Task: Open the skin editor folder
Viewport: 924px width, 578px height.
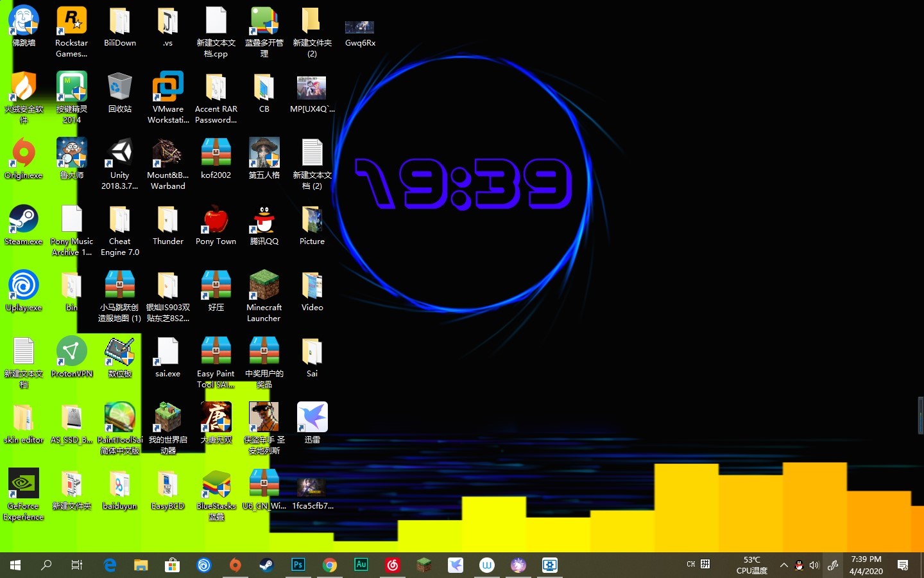Action: [x=24, y=424]
